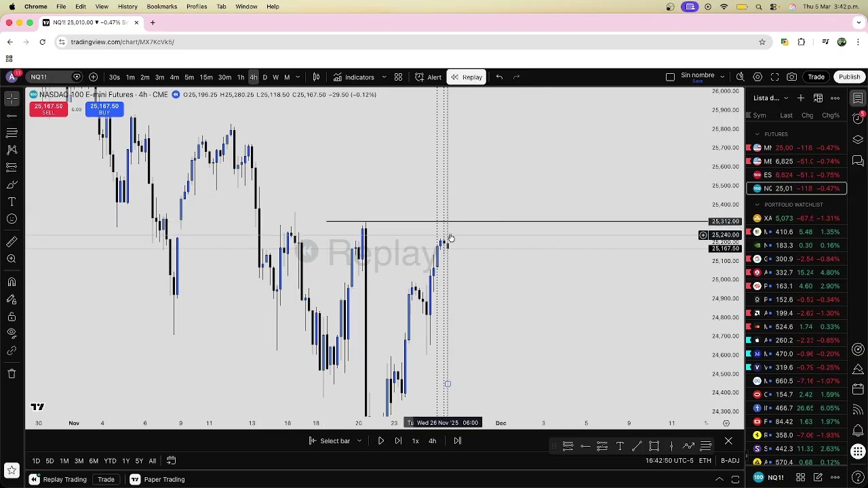Click the red SELL 25,167.50 button
This screenshot has width=868, height=488.
(48, 109)
